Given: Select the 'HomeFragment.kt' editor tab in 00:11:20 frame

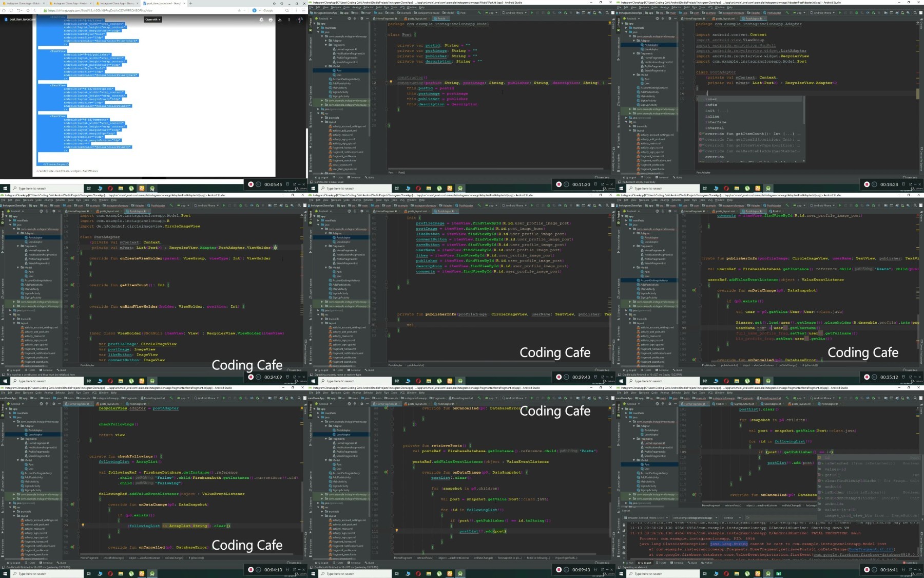Looking at the screenshot, I should click(x=387, y=18).
